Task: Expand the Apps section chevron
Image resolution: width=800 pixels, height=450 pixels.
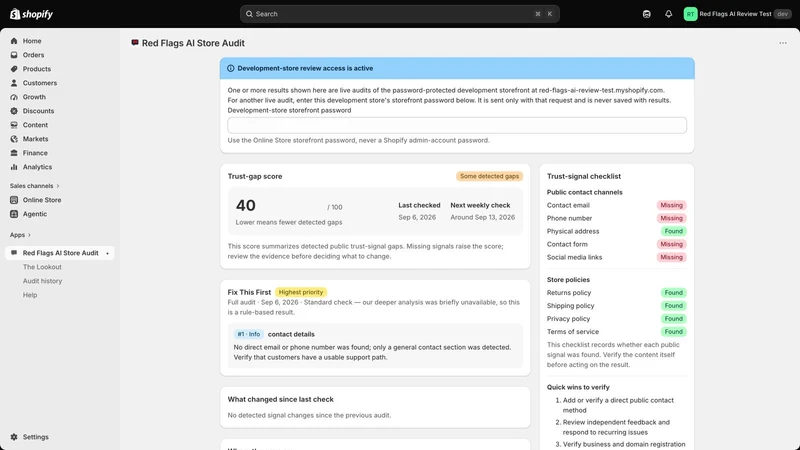Action: pos(29,235)
